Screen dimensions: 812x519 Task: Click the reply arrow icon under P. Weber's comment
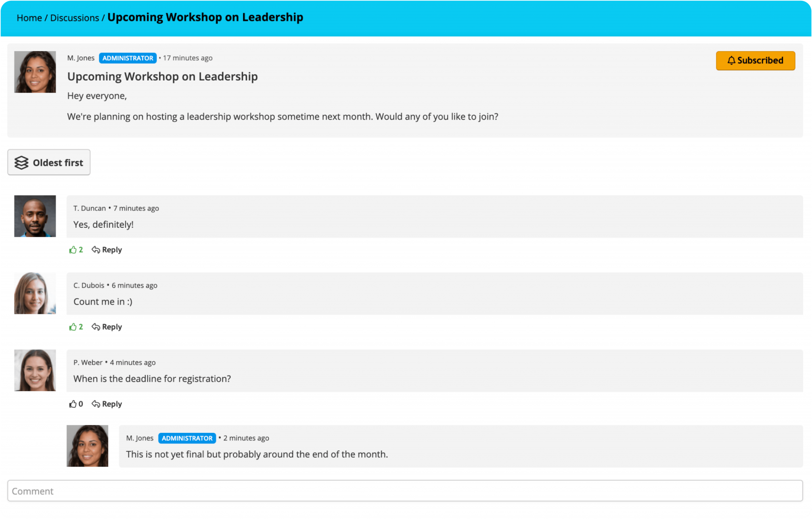[96, 404]
